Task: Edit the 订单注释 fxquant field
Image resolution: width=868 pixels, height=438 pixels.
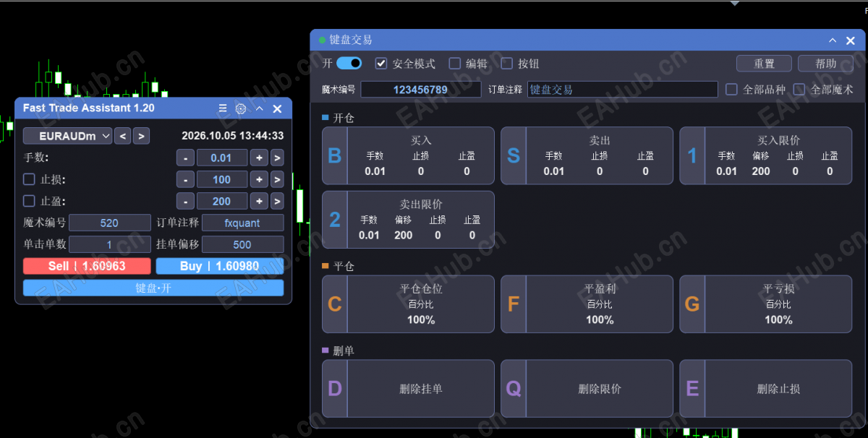Action: tap(242, 223)
